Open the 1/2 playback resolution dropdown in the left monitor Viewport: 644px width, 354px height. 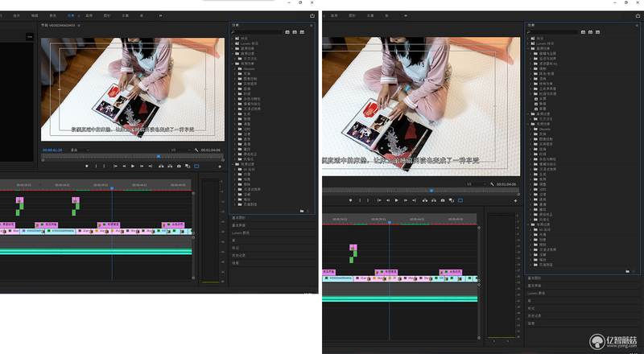180,150
